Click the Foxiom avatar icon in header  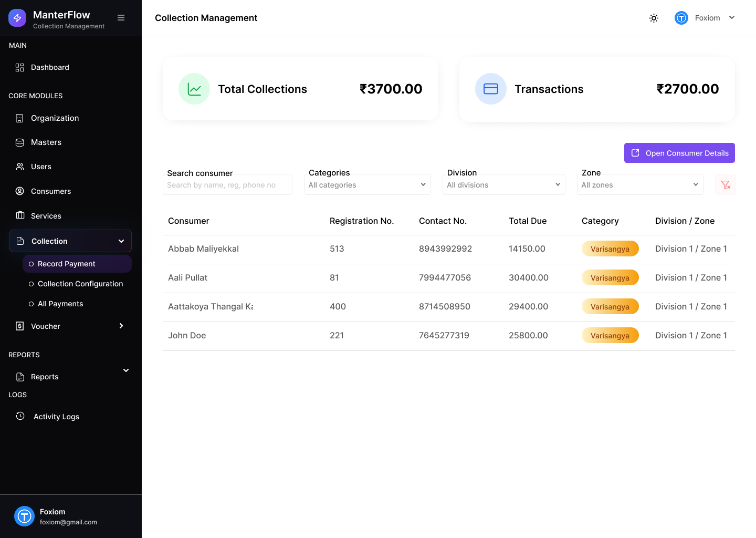(681, 18)
